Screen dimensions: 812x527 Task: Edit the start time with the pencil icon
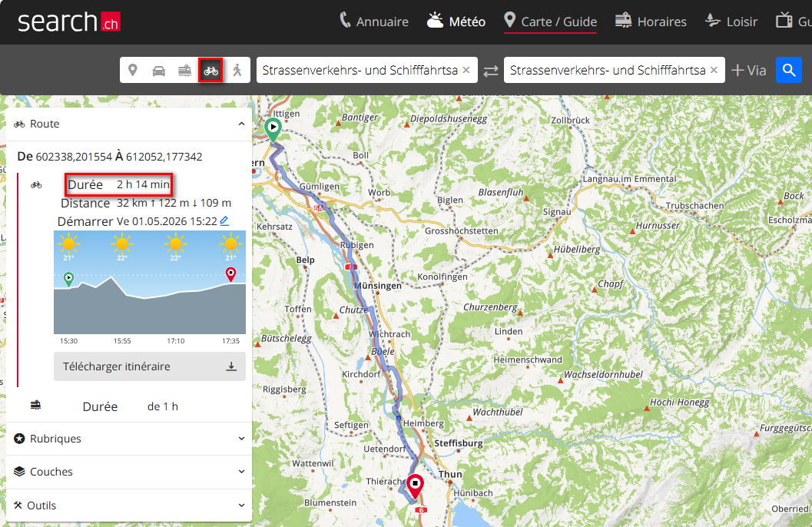(224, 221)
